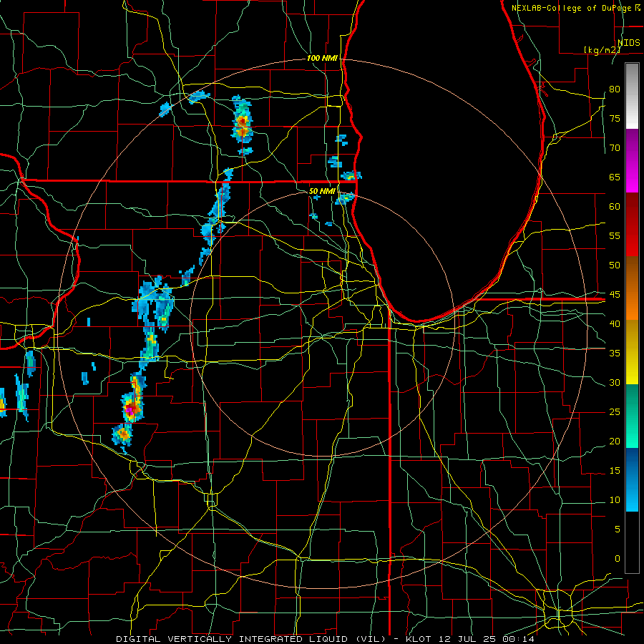Pick the gray-white top legend color band

click(x=632, y=96)
